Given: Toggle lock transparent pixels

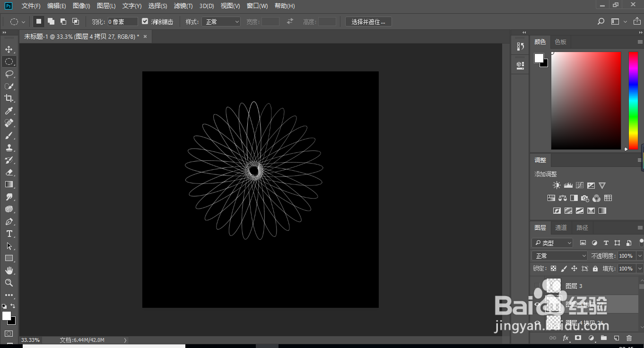Looking at the screenshot, I should (553, 269).
